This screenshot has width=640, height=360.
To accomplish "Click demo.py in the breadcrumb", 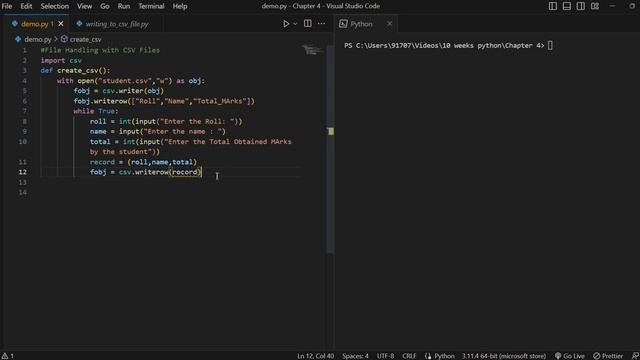I will pos(38,40).
